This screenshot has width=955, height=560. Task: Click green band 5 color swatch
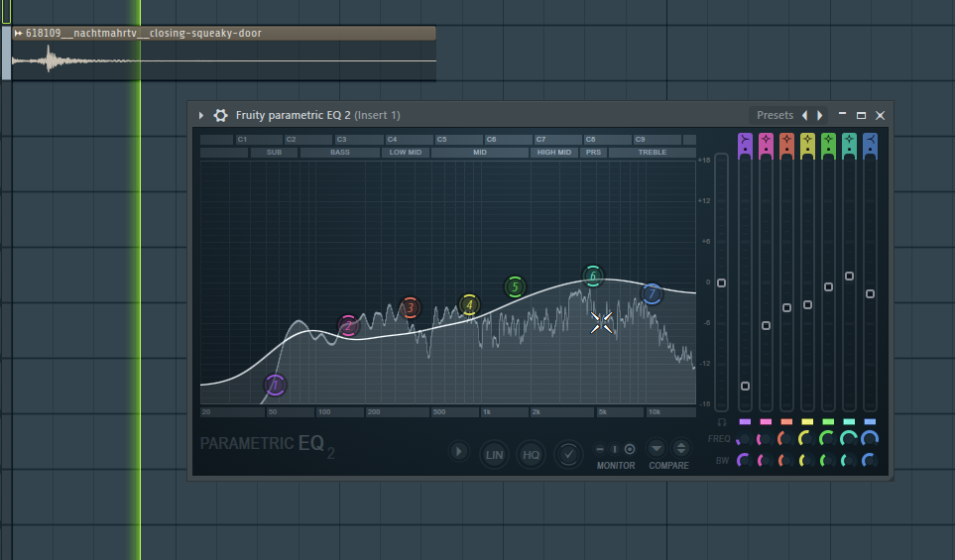tap(828, 422)
